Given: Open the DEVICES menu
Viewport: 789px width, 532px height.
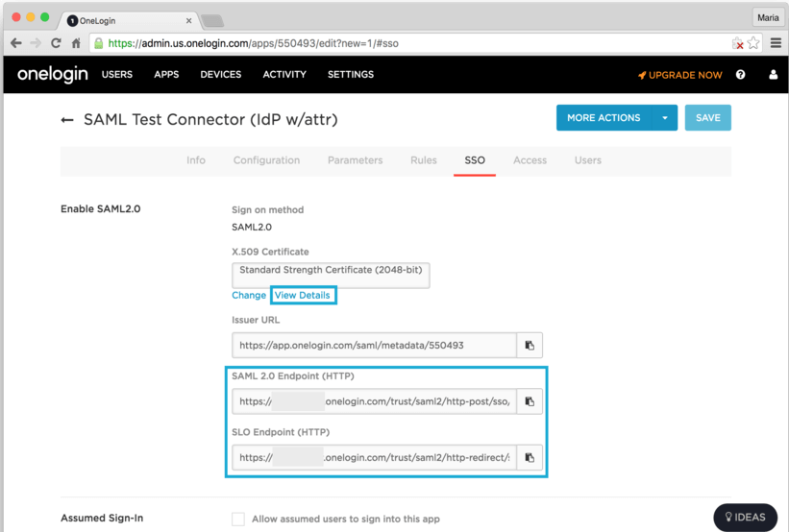Looking at the screenshot, I should tap(221, 74).
